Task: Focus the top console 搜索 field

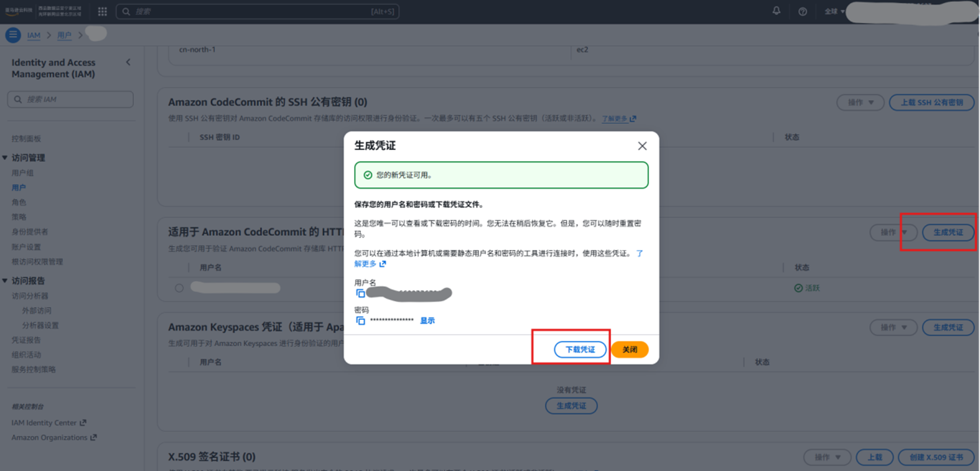Action: pos(258,11)
